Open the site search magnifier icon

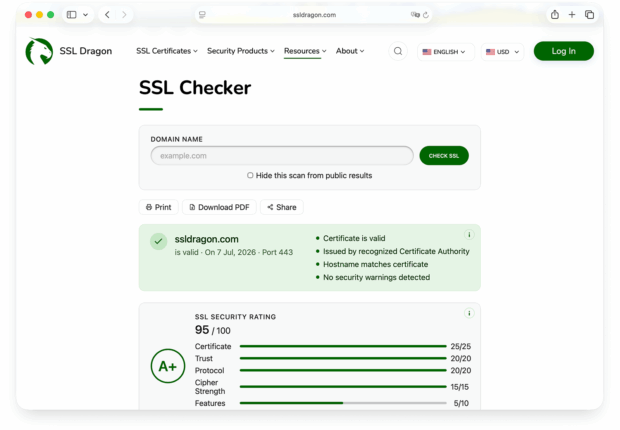point(398,51)
